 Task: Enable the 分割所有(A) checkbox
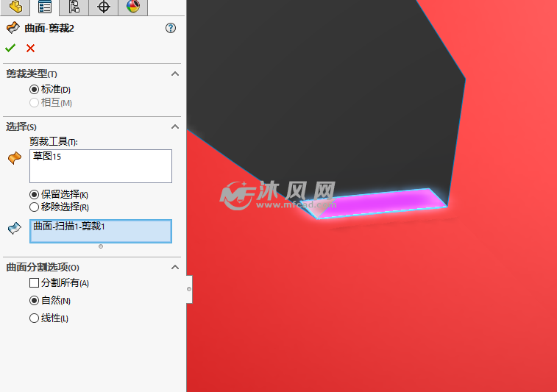[x=34, y=283]
